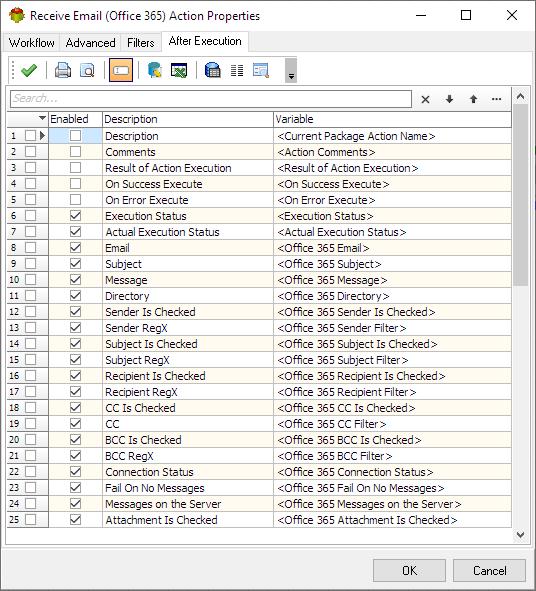Switch to the Filters tab
This screenshot has height=591, width=536.
click(141, 43)
